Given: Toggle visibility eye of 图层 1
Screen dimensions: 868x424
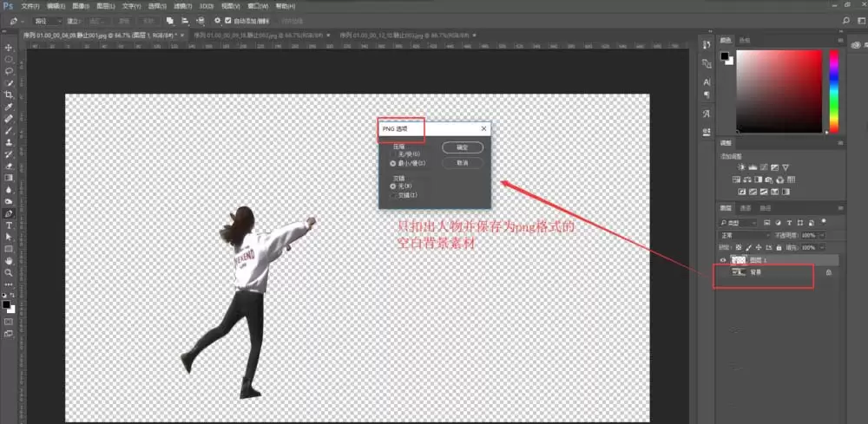Looking at the screenshot, I should point(722,259).
